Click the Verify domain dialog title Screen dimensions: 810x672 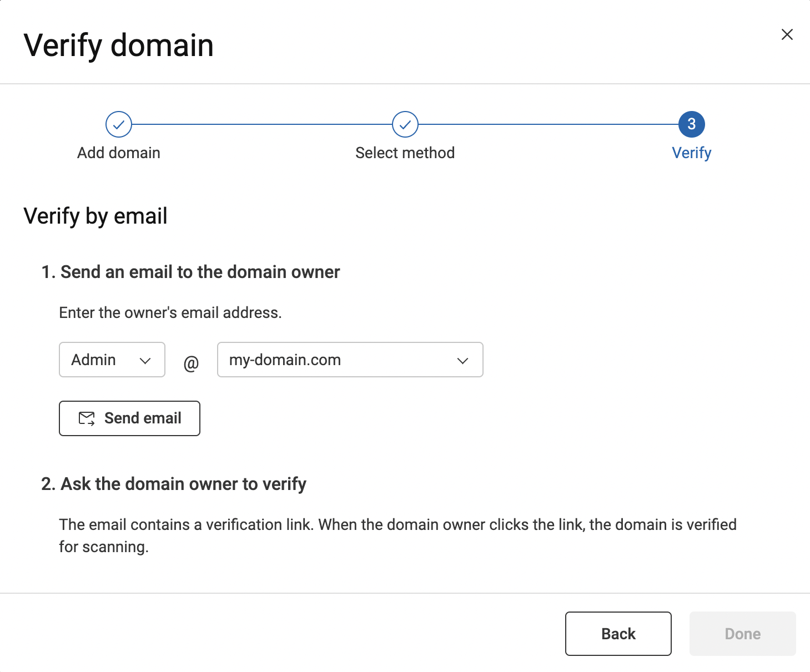point(119,45)
